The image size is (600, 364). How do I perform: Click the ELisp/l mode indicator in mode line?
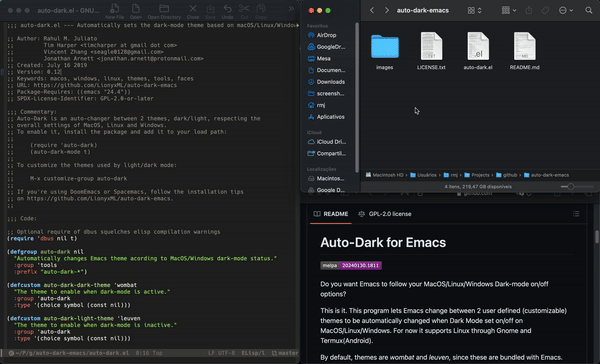click(x=253, y=353)
